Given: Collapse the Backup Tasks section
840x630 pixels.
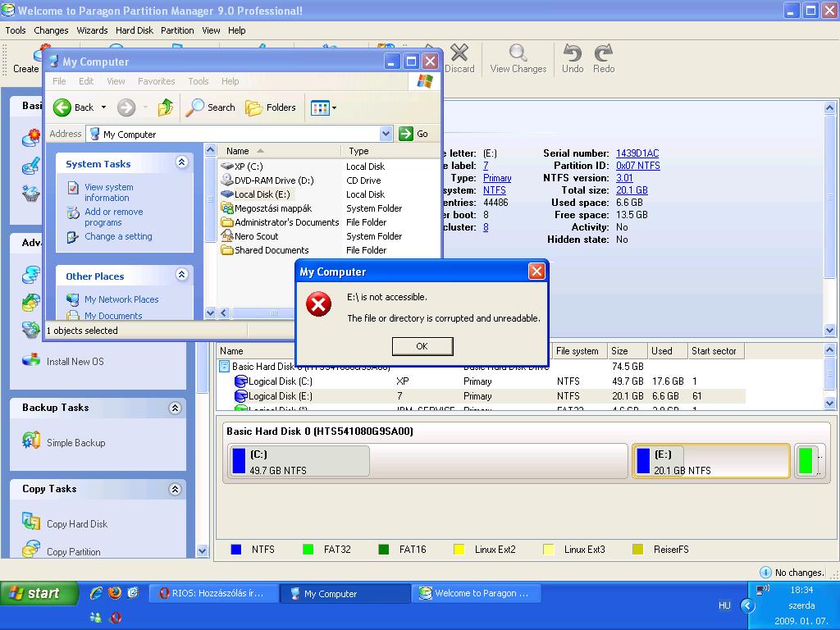Looking at the screenshot, I should [175, 408].
